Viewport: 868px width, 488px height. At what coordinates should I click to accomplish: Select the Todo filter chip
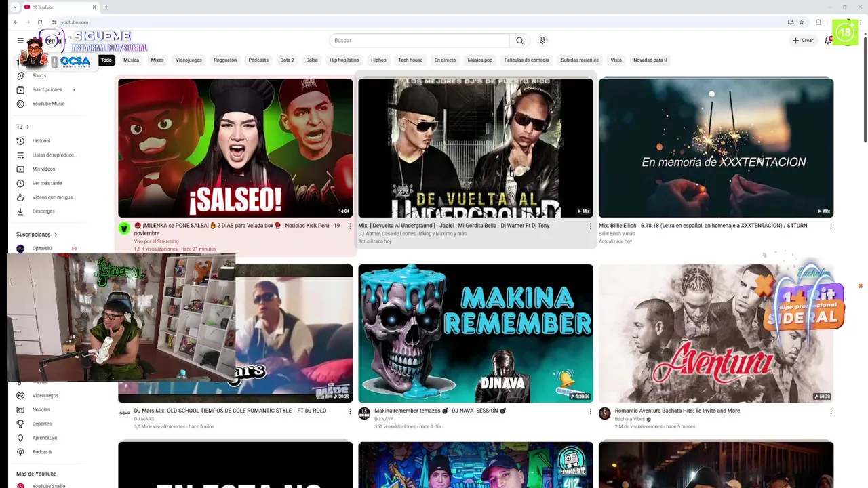pos(106,60)
